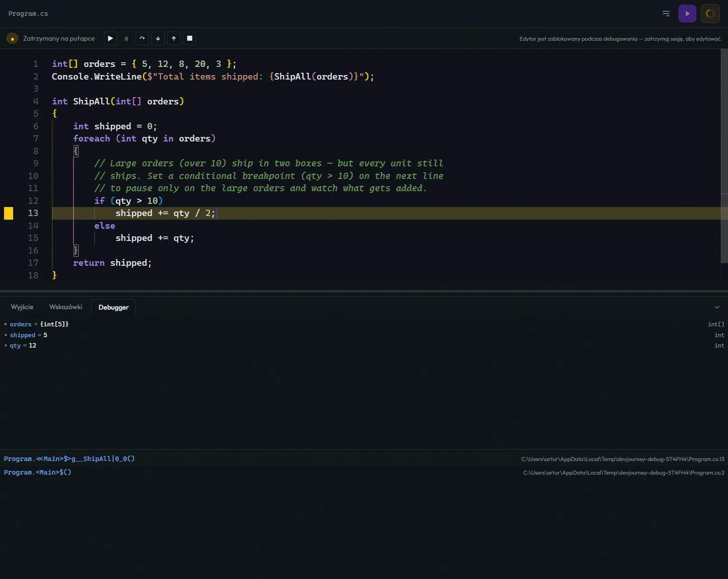Click the Program.cs:13 file path

click(x=623, y=459)
